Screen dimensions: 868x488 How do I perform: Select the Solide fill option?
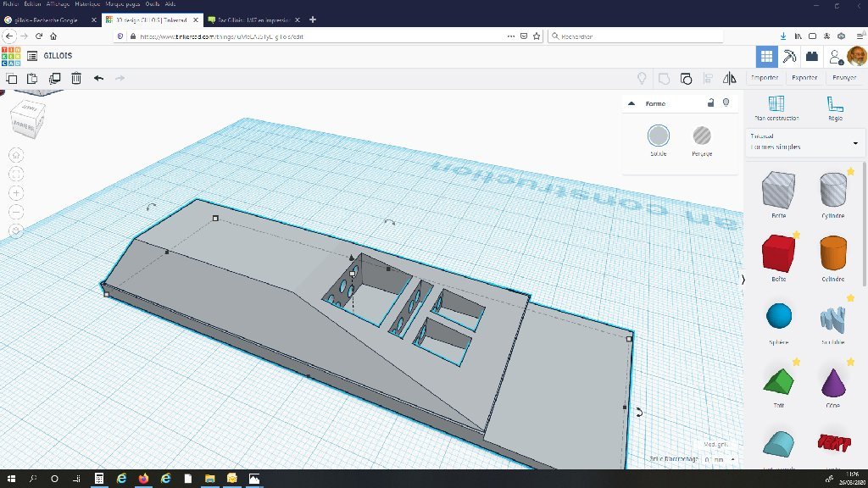tap(658, 136)
